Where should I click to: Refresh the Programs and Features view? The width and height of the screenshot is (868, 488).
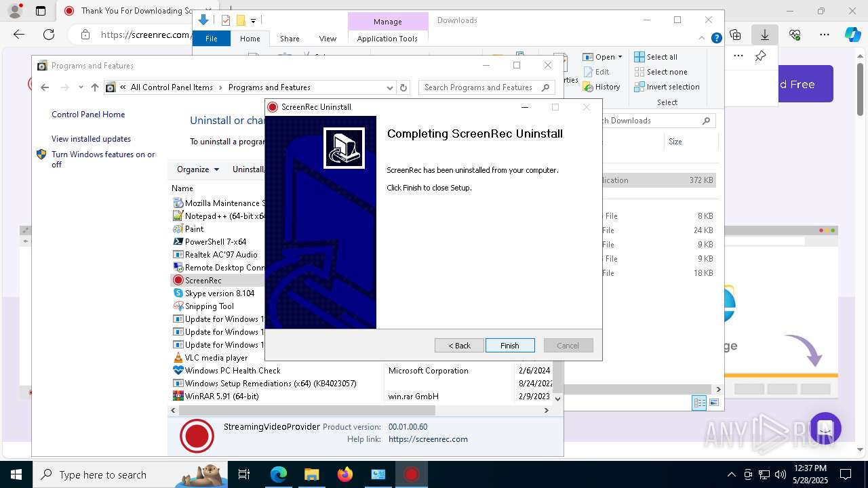pyautogui.click(x=403, y=87)
